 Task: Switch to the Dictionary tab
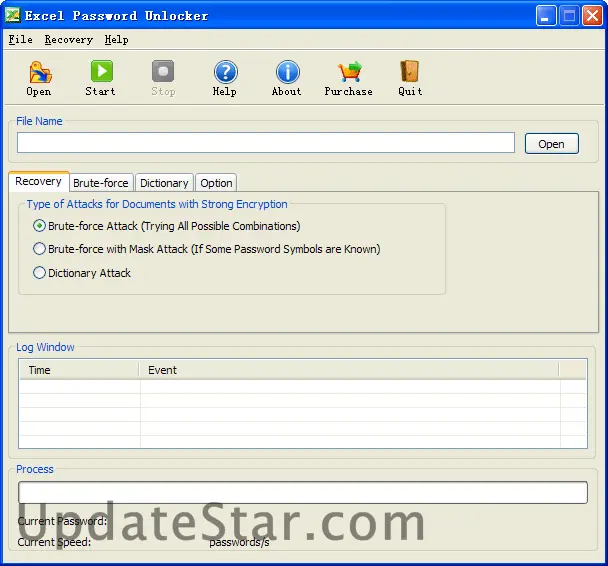point(164,183)
